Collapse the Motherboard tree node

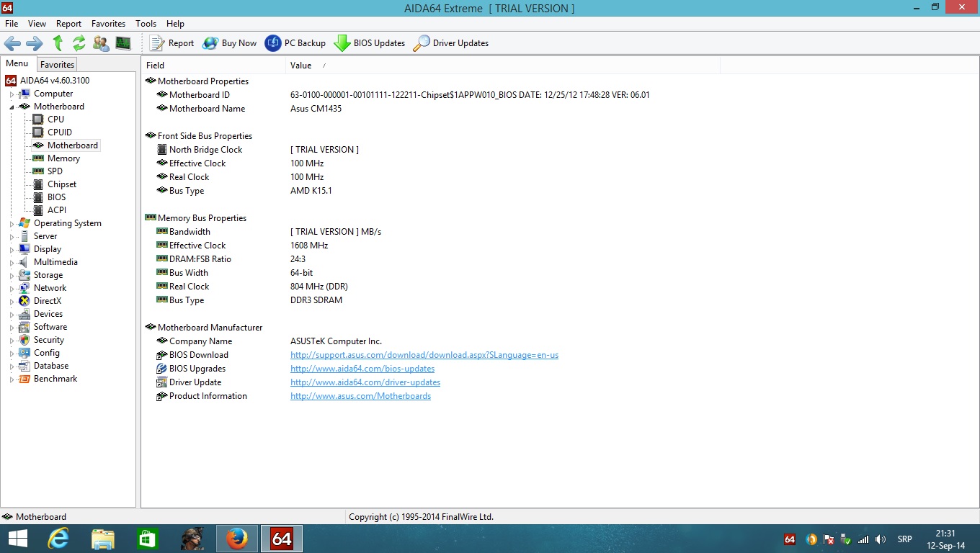pyautogui.click(x=12, y=107)
